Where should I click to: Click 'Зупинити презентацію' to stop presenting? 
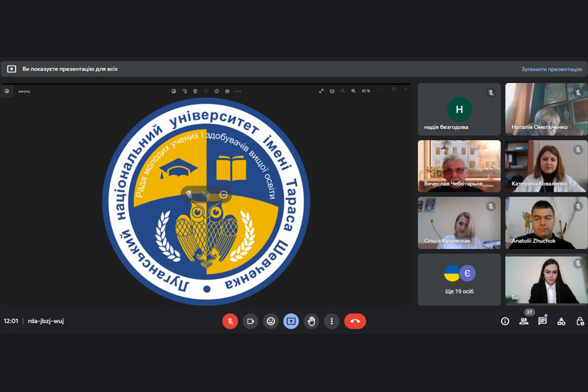tap(551, 69)
